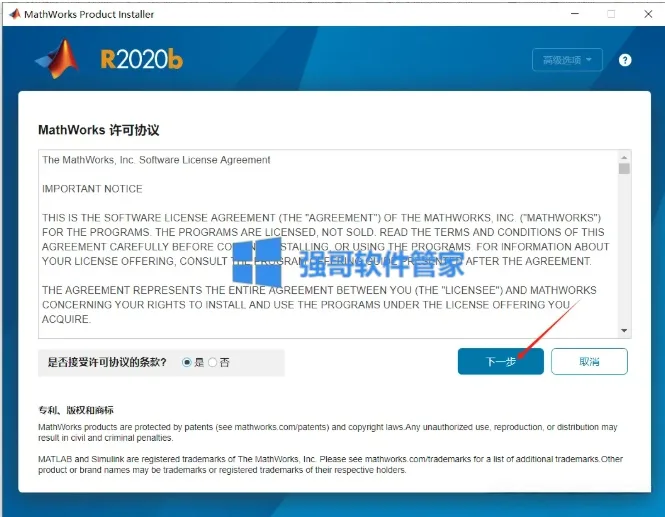665x517 pixels.
Task: Click the 专利、版权和商标 heading
Action: pos(76,410)
